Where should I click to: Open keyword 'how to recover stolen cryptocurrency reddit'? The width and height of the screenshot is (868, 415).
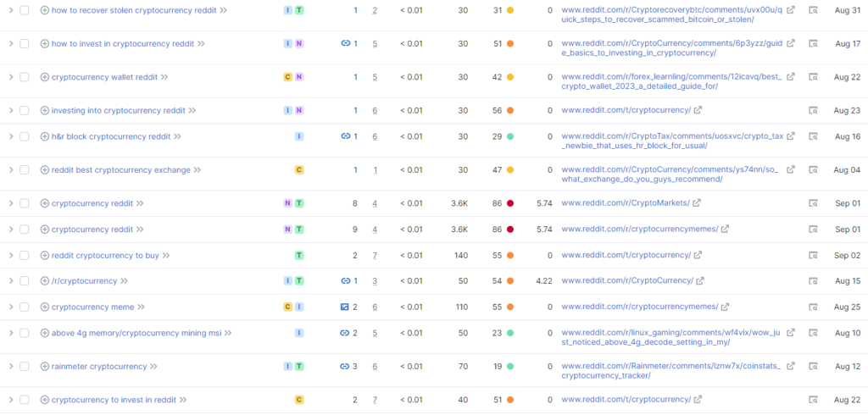(x=134, y=10)
